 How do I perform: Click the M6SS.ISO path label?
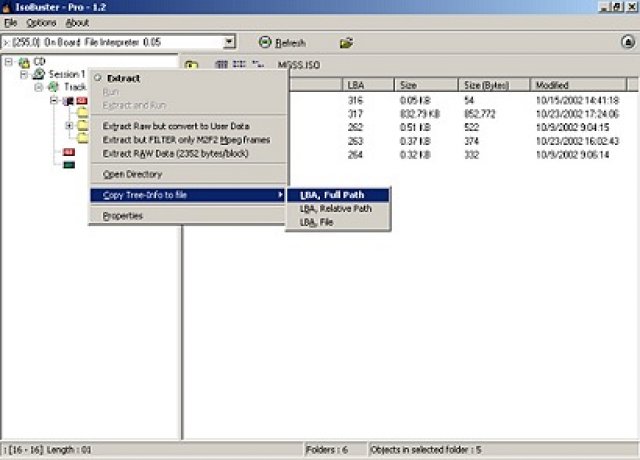[x=299, y=65]
